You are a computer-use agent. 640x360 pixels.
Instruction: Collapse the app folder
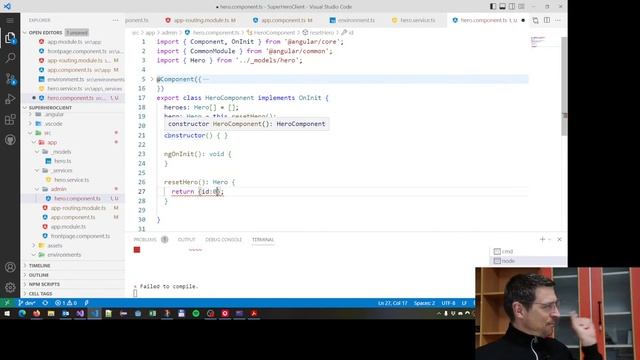click(x=52, y=142)
